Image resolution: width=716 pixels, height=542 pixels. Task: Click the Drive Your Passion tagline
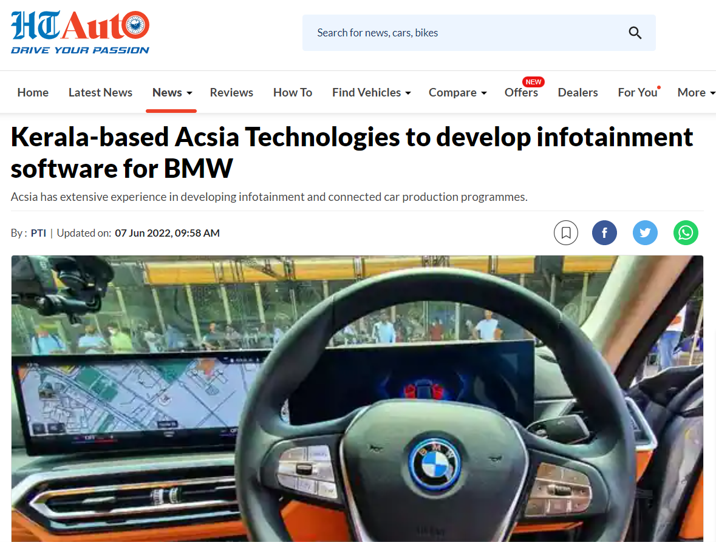(x=80, y=50)
